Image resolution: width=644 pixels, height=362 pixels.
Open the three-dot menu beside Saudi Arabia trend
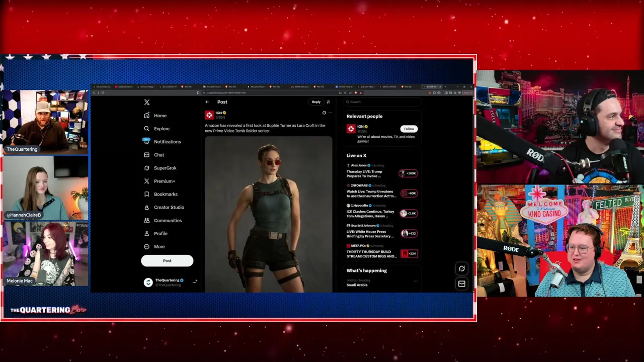coord(416,281)
